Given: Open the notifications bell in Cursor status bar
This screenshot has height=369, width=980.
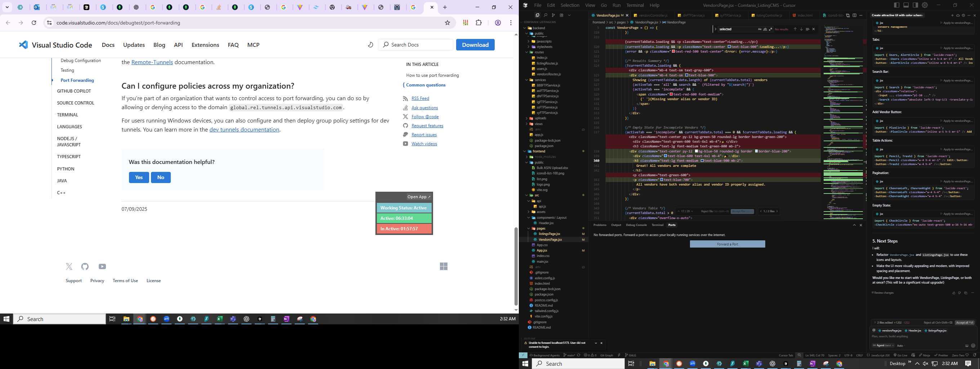Looking at the screenshot, I should (975, 355).
